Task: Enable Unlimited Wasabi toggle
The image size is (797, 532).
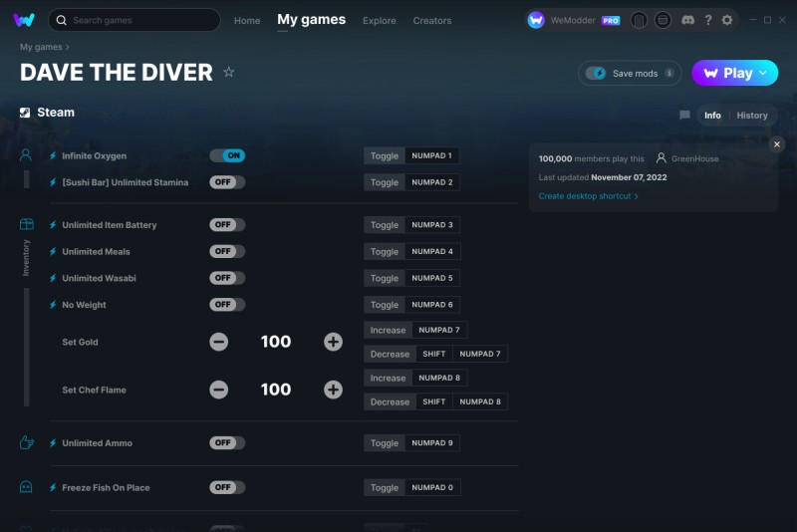Action: (227, 278)
